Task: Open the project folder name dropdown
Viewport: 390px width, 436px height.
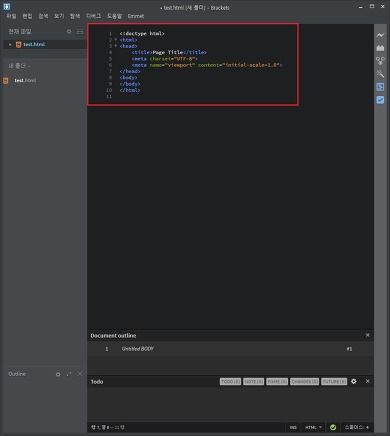Action: [x=19, y=66]
